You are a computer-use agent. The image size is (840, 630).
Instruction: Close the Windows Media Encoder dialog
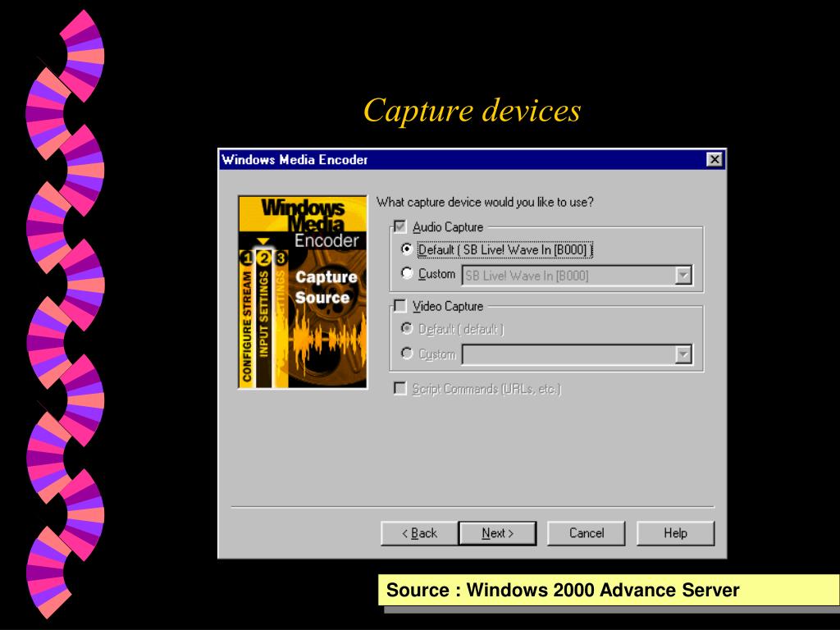pos(714,160)
